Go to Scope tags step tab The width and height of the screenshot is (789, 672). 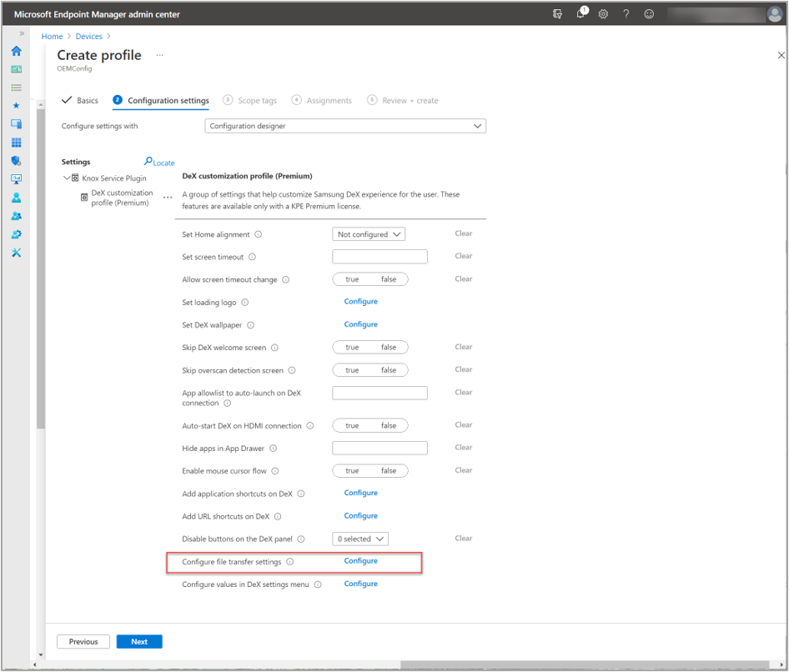(250, 100)
